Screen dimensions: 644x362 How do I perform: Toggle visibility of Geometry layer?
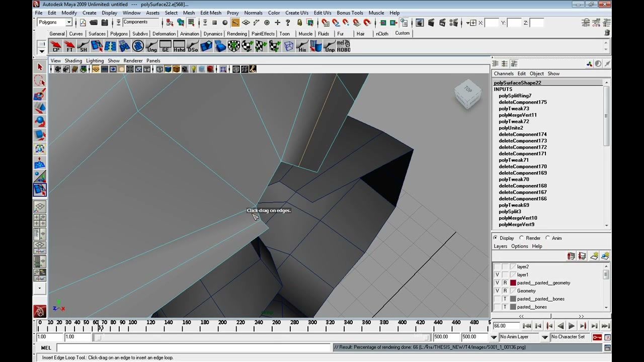[497, 291]
